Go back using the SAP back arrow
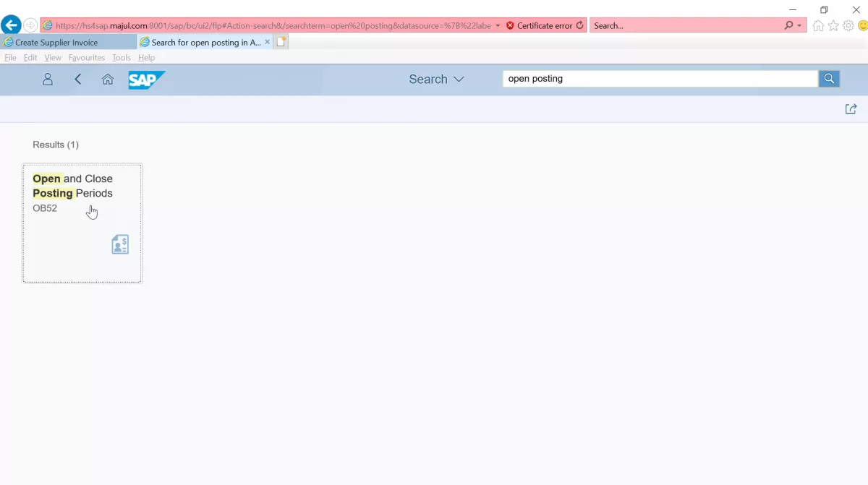Screen dimensions: 868x485 (78, 80)
